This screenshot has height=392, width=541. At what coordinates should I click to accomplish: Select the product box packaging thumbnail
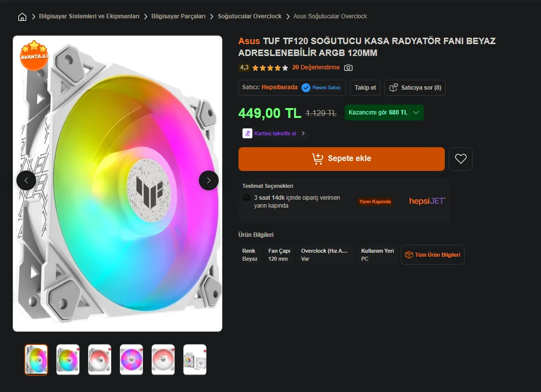[194, 360]
